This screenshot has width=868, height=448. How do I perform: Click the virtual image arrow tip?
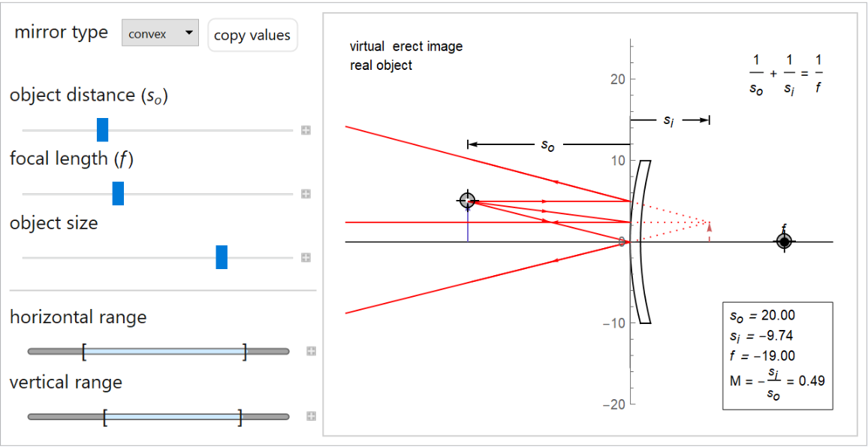710,224
